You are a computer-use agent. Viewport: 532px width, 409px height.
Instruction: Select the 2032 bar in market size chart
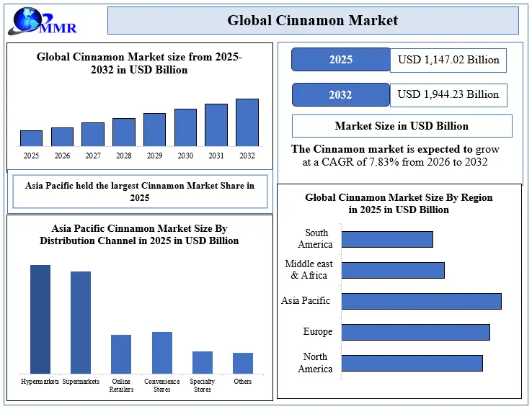(247, 122)
